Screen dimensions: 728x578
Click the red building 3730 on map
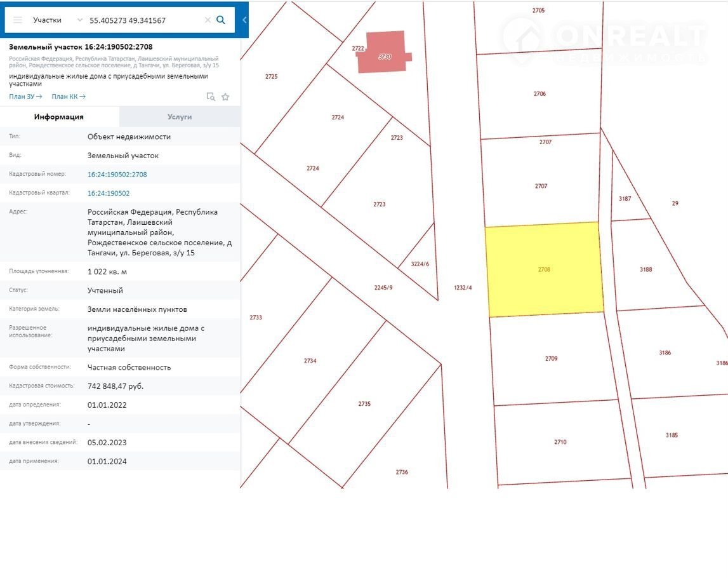381,52
